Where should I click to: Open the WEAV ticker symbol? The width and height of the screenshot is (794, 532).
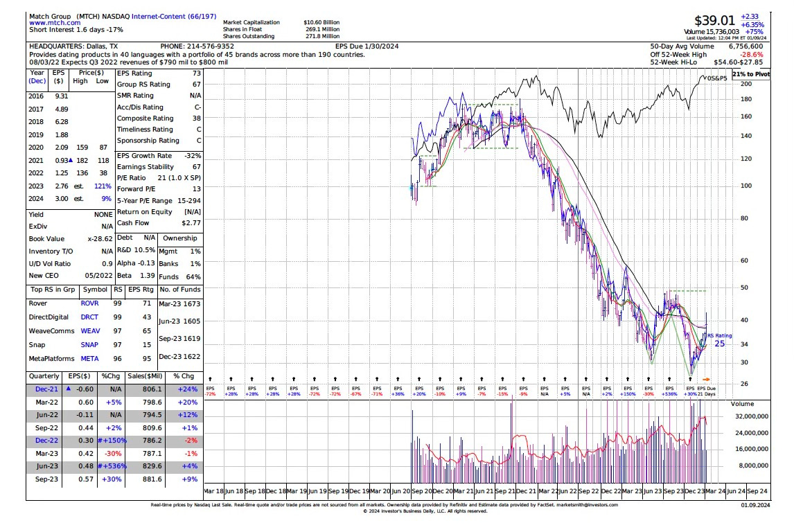(x=91, y=330)
